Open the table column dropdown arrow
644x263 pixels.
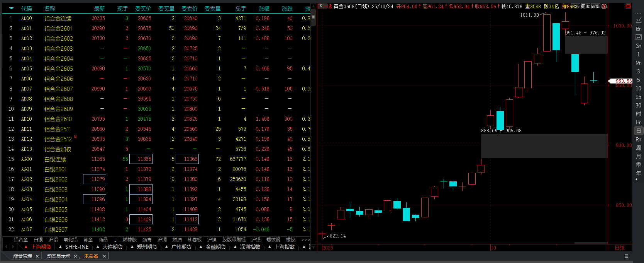11,8
